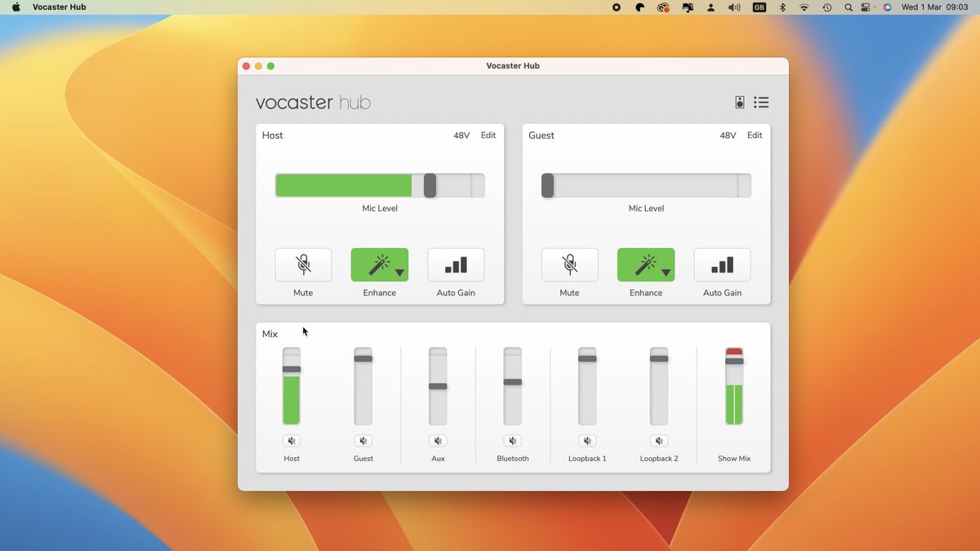Open the list view icon in the header
This screenshot has width=980, height=551.
tap(761, 102)
